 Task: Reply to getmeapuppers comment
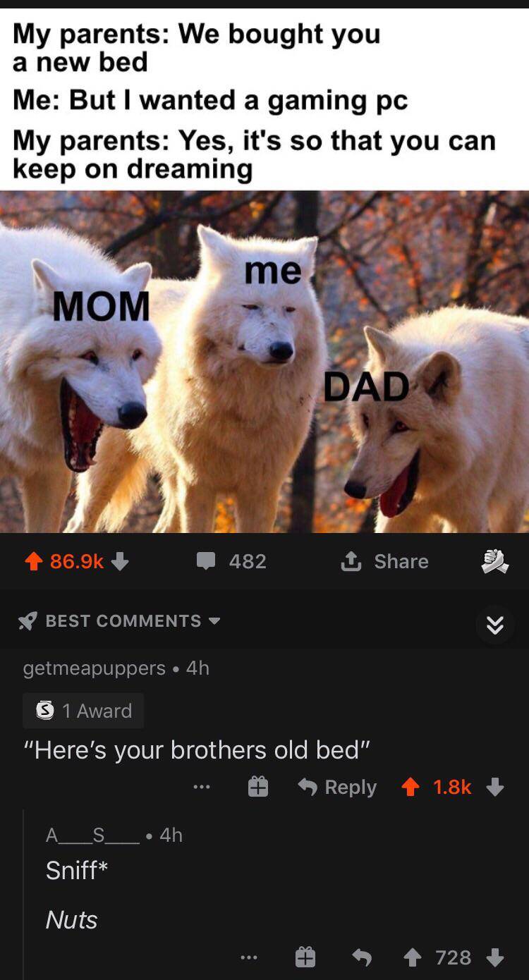pos(337,787)
